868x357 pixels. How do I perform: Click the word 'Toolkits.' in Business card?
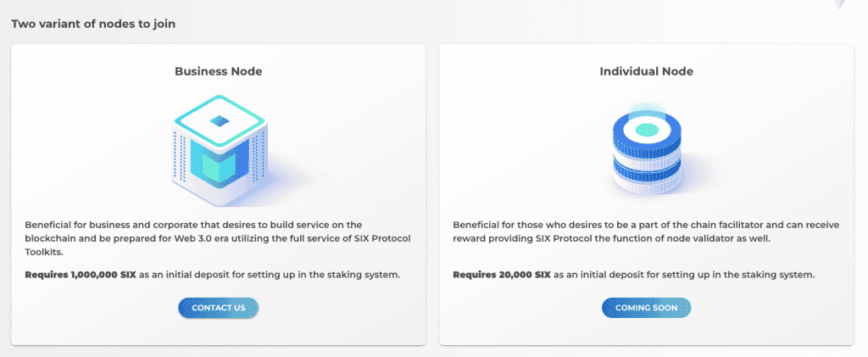[x=44, y=249]
